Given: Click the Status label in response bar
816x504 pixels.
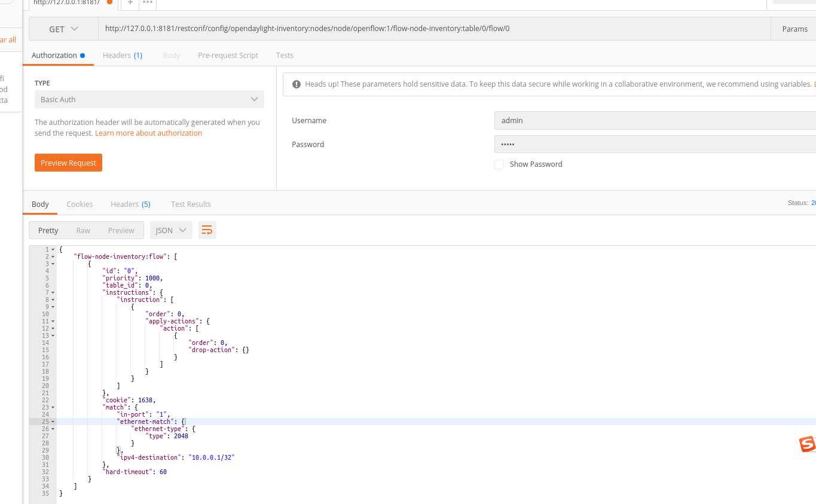Looking at the screenshot, I should point(798,203).
